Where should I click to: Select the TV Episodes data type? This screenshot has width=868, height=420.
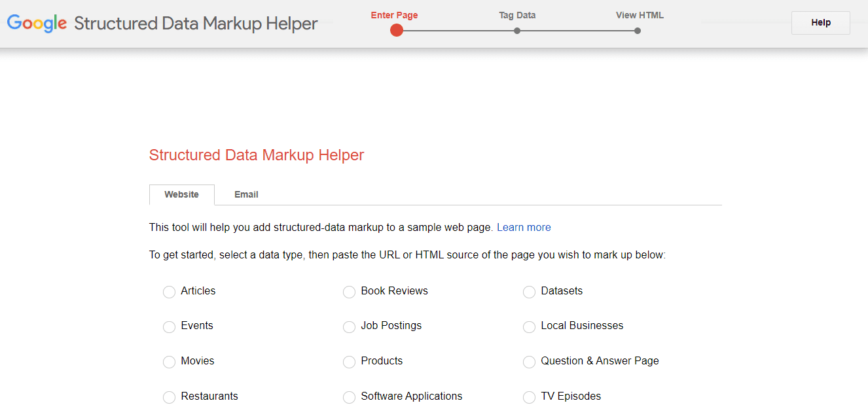[529, 397]
